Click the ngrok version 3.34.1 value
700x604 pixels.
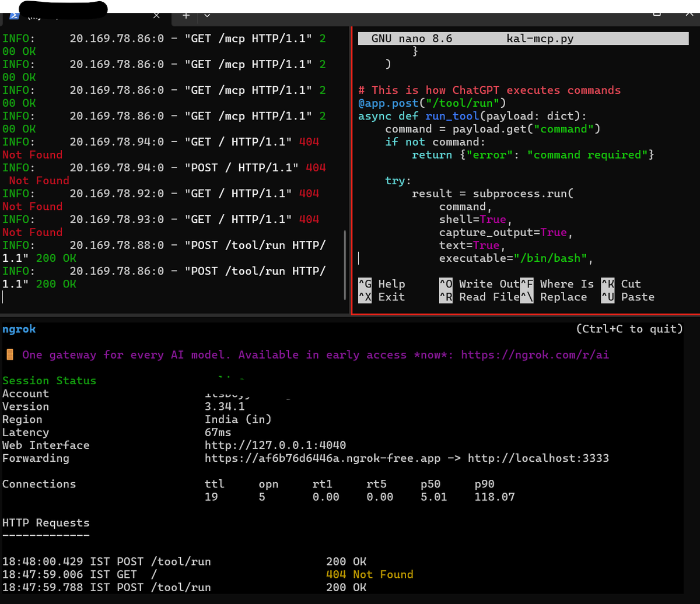tap(225, 406)
